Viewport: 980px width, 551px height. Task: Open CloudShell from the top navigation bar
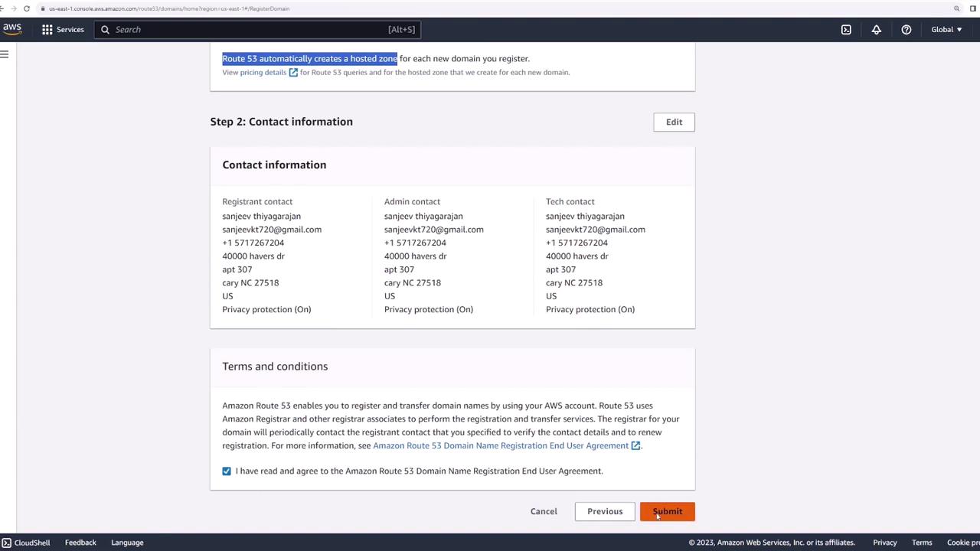[x=846, y=30]
